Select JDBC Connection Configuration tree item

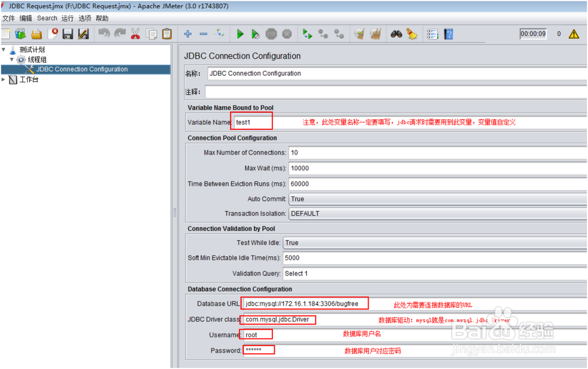(82, 69)
